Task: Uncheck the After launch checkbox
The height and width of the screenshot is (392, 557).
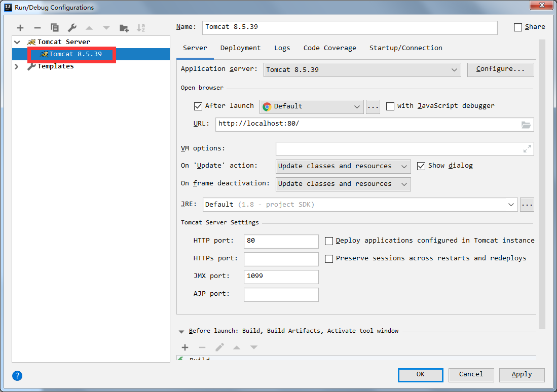Action: tap(198, 106)
